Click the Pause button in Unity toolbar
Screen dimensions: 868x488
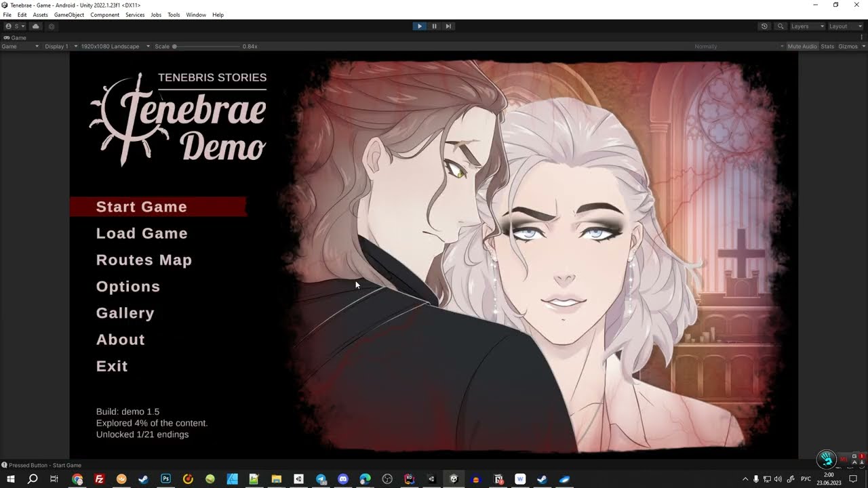coord(434,26)
